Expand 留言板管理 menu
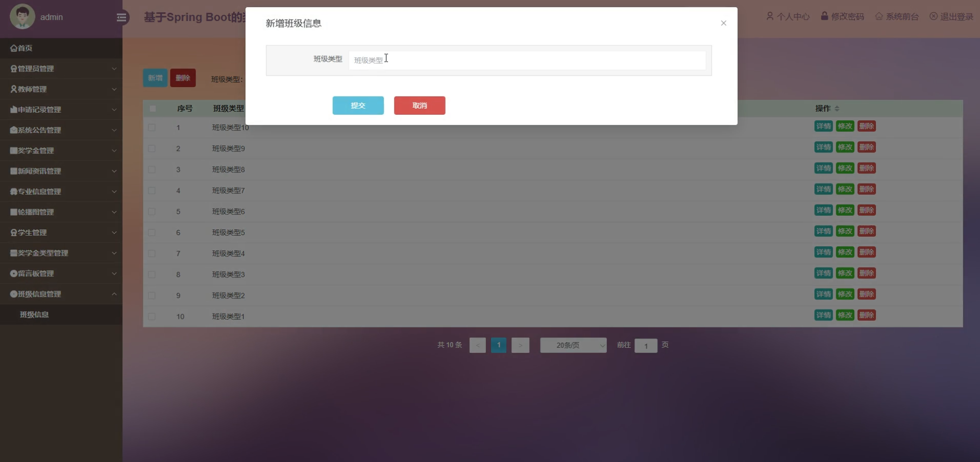 61,273
